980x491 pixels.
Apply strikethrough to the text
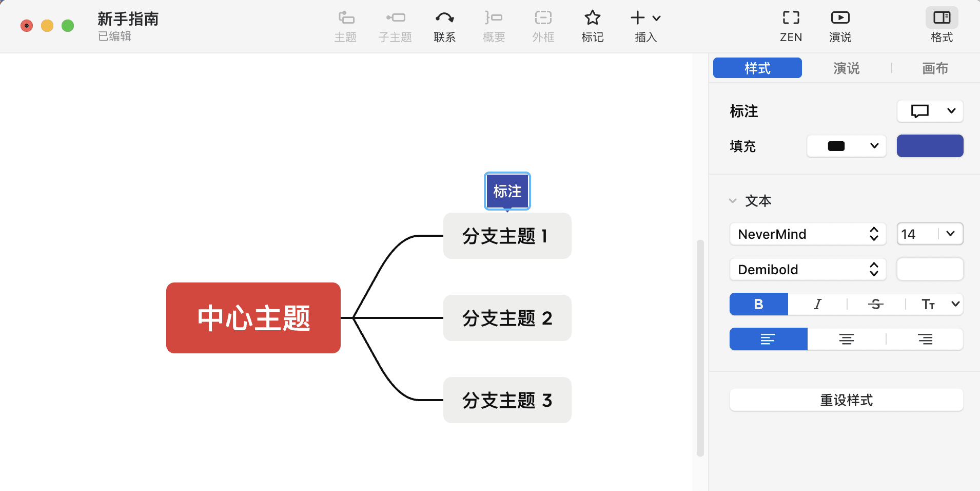[x=875, y=304]
